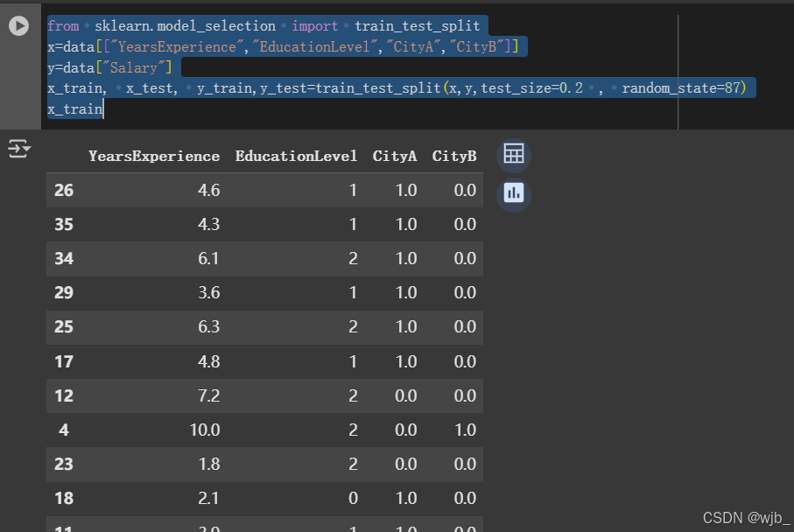The width and height of the screenshot is (794, 532).
Task: Click the 6.3 YearsExperience value
Action: click(208, 327)
